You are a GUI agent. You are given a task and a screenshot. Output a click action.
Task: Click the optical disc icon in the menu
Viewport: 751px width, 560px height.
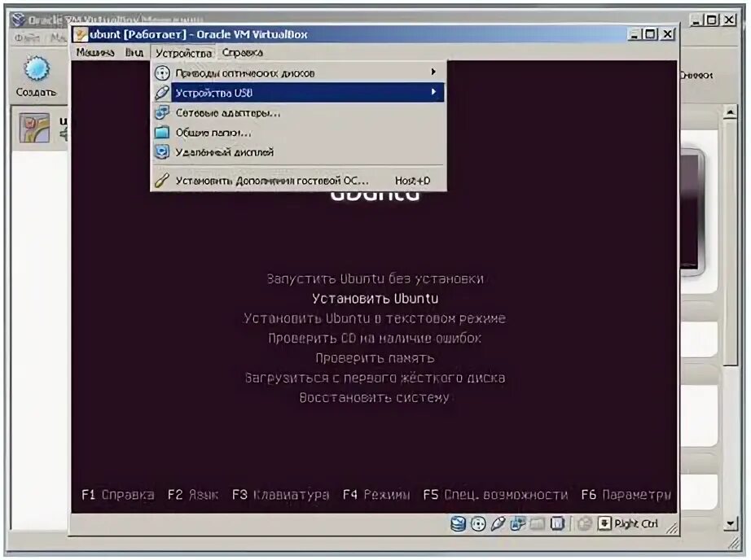(x=162, y=73)
